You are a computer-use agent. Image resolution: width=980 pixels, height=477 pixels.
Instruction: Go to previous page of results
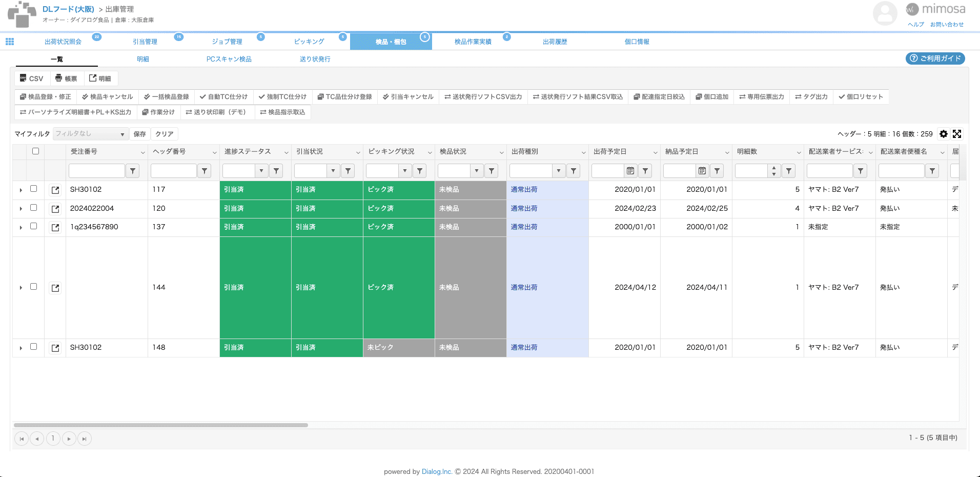[37, 439]
